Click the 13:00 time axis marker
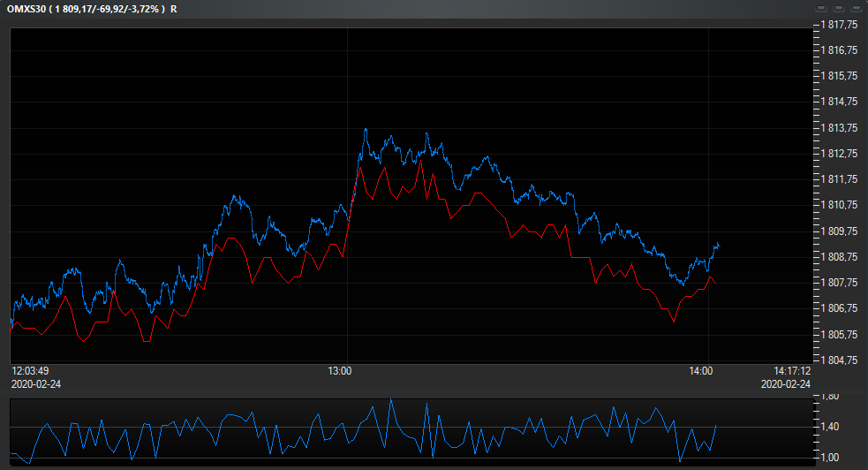 [x=341, y=371]
